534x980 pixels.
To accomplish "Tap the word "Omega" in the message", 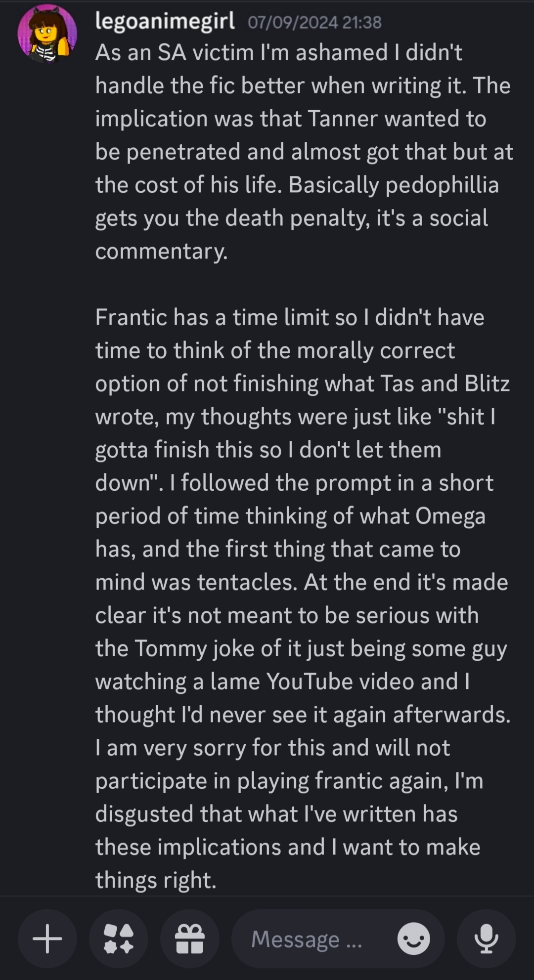I will pyautogui.click(x=450, y=516).
